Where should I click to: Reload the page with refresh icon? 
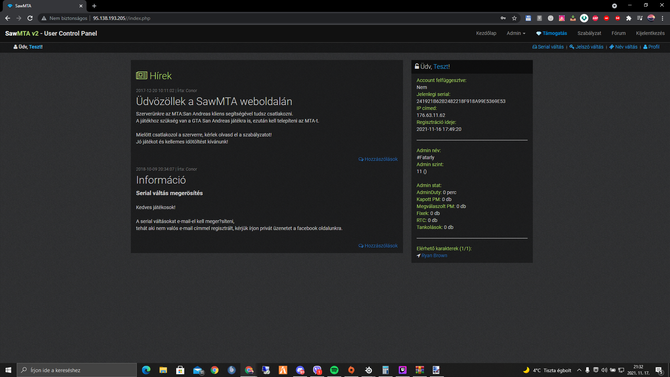[x=30, y=18]
